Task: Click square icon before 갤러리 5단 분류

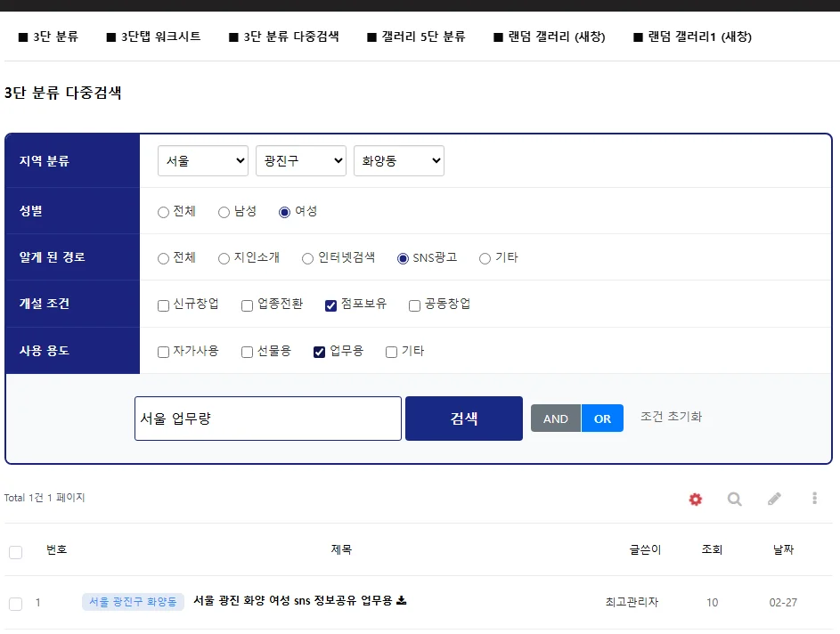Action: tap(371, 37)
